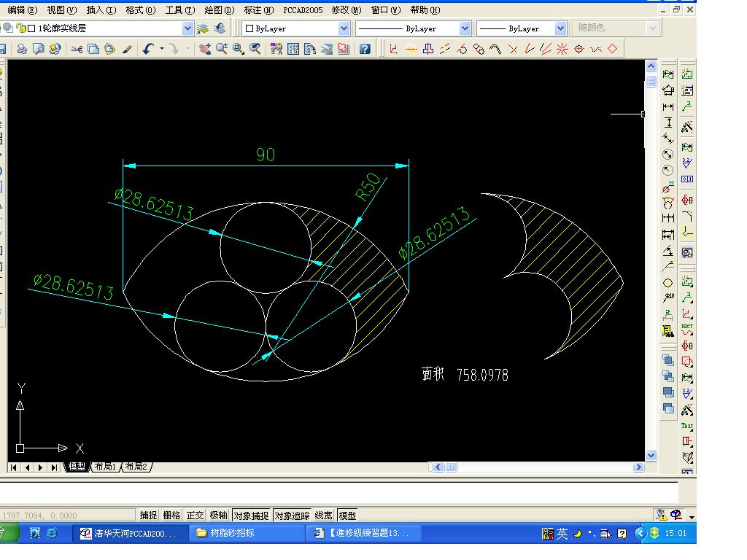Image resolution: width=747 pixels, height=560 pixels.
Task: Select the Angular Dimension tool
Action: [668, 251]
